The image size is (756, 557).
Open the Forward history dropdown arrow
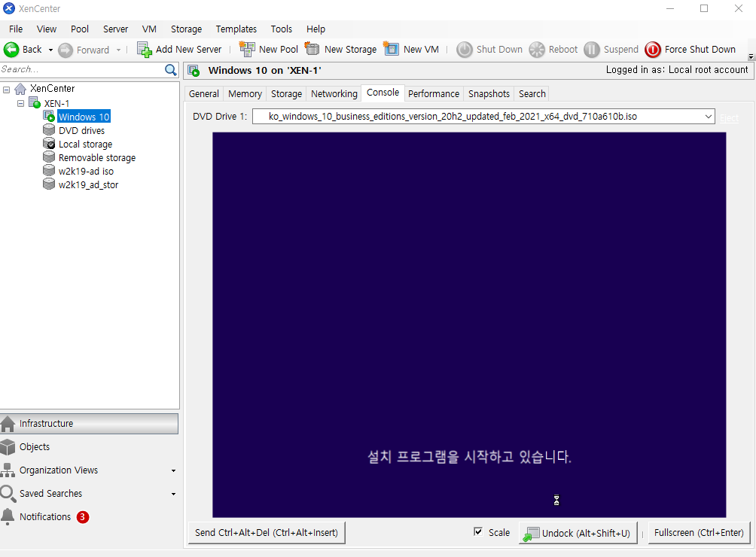pyautogui.click(x=118, y=50)
